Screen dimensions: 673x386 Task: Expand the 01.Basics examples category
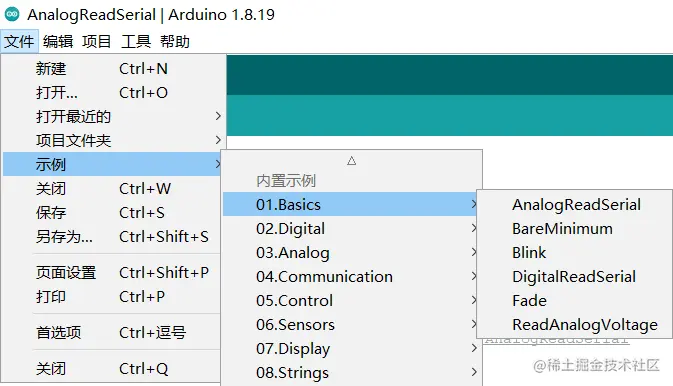tap(350, 204)
